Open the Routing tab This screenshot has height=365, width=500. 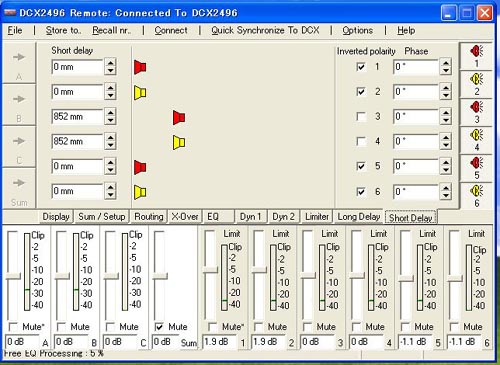pos(149,217)
